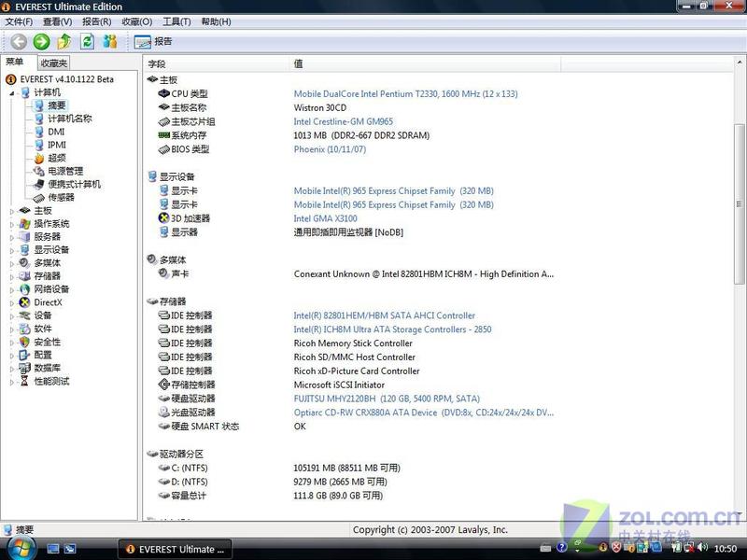Open the Mobile DualCore Intel Pentium T2330 link
Screen dimensions: 747x560
point(405,94)
